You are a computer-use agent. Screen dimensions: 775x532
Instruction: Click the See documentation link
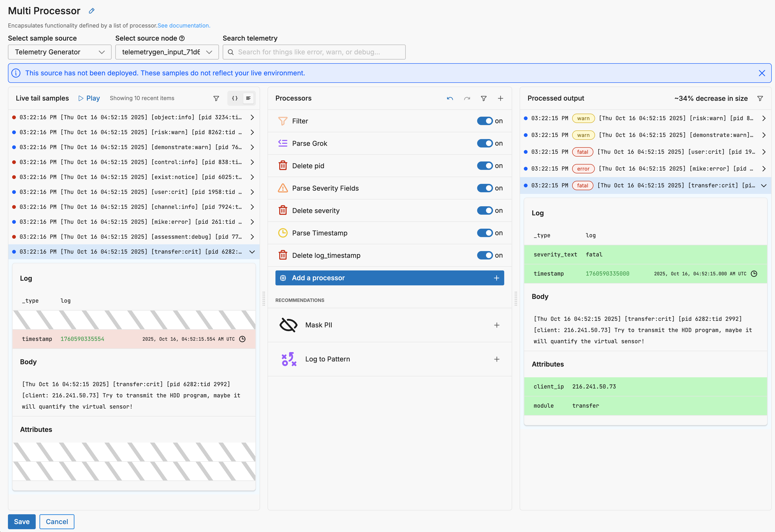click(184, 26)
